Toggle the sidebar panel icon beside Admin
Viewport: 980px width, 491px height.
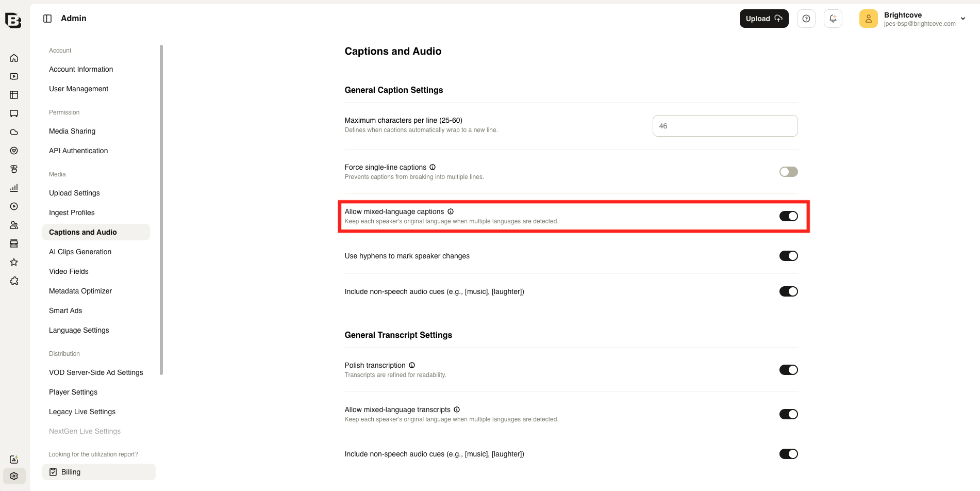(x=47, y=19)
